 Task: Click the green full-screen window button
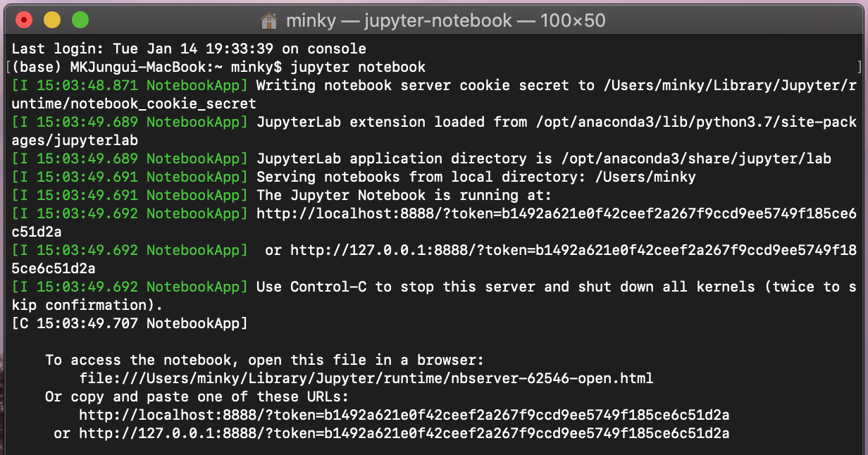tap(80, 20)
